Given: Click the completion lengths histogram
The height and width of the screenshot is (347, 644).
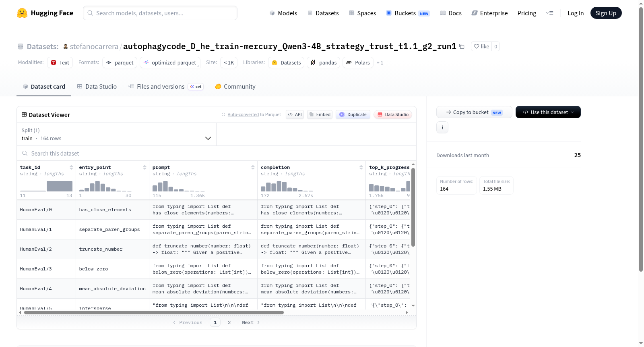Looking at the screenshot, I should [x=287, y=186].
